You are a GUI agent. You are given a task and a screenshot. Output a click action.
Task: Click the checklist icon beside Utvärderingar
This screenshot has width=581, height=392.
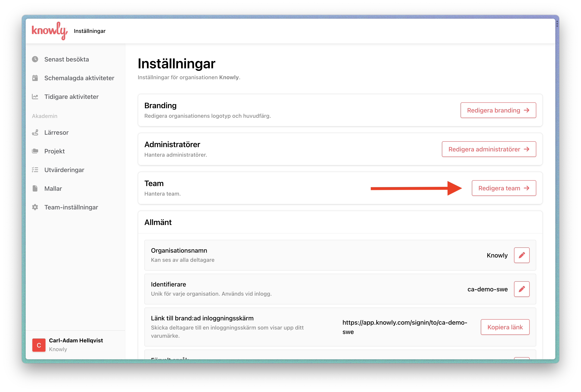(x=35, y=170)
